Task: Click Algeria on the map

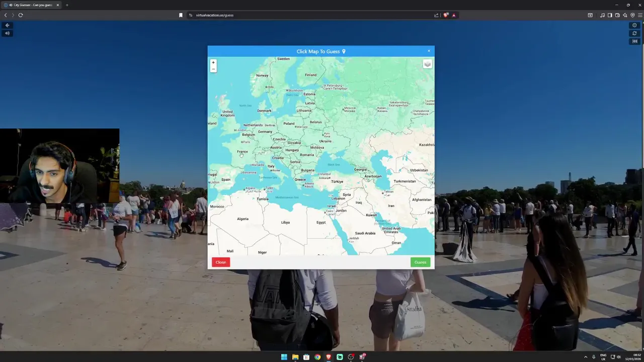Action: click(243, 219)
